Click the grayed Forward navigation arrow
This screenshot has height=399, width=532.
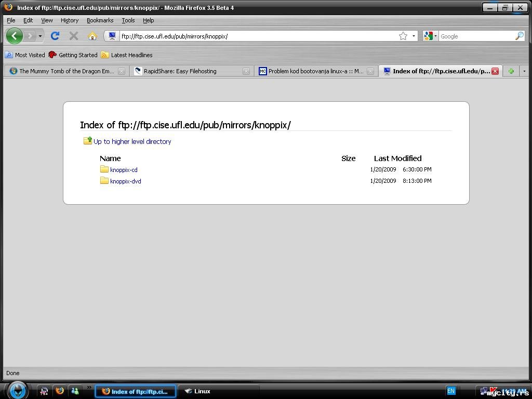point(30,36)
